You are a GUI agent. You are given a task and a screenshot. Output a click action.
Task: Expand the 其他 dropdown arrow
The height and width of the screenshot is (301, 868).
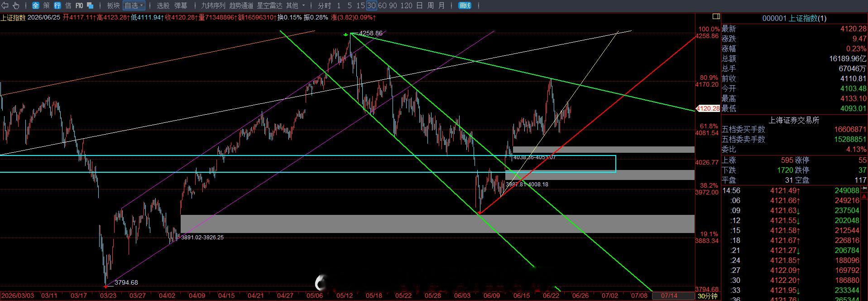pyautogui.click(x=303, y=5)
